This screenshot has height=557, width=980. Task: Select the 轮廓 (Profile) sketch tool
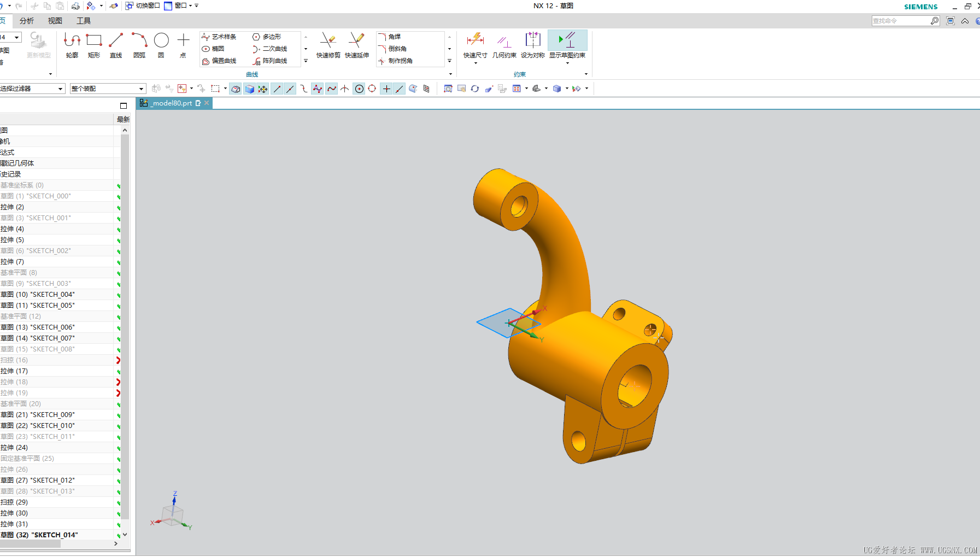tap(72, 44)
